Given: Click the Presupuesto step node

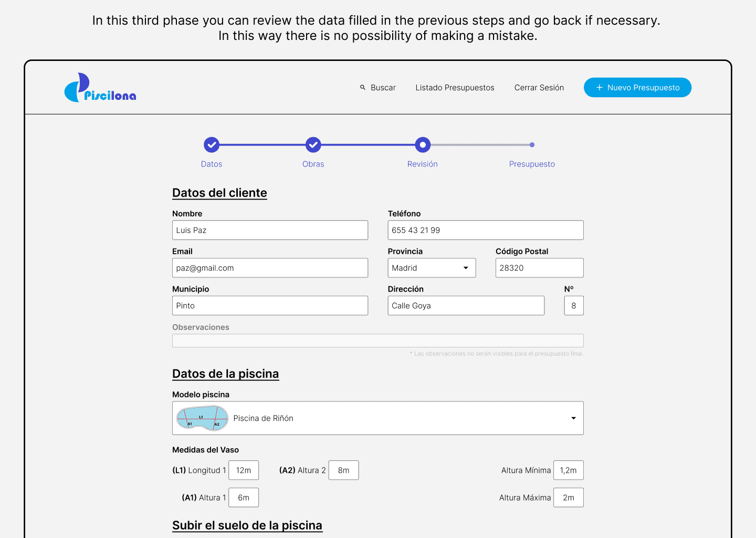Looking at the screenshot, I should tap(532, 144).
